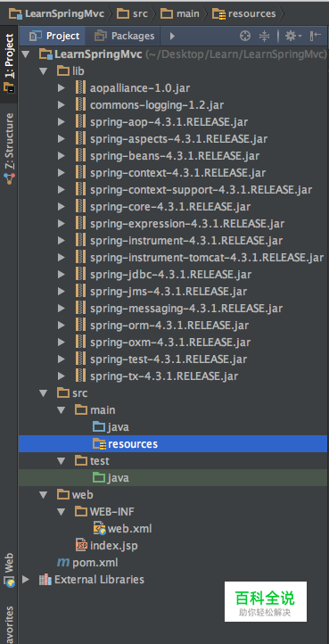
Task: Click the spring-core jar file icon
Action: point(81,207)
